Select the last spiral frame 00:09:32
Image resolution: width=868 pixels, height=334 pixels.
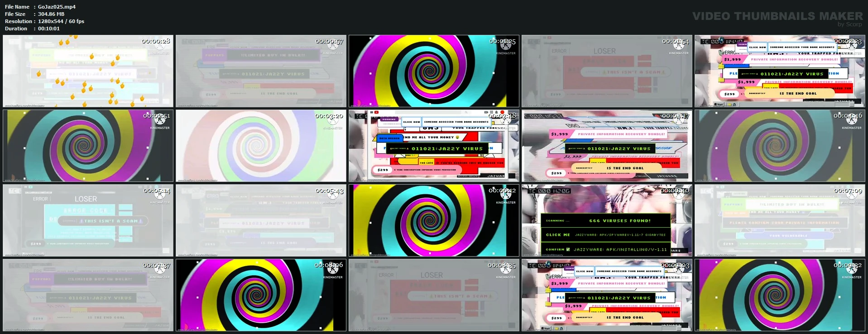[x=780, y=295]
